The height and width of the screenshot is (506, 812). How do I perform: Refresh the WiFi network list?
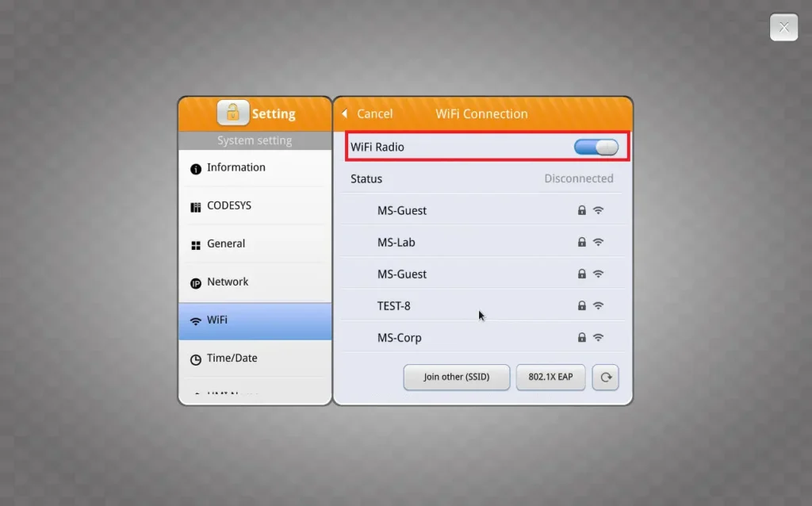click(x=605, y=377)
